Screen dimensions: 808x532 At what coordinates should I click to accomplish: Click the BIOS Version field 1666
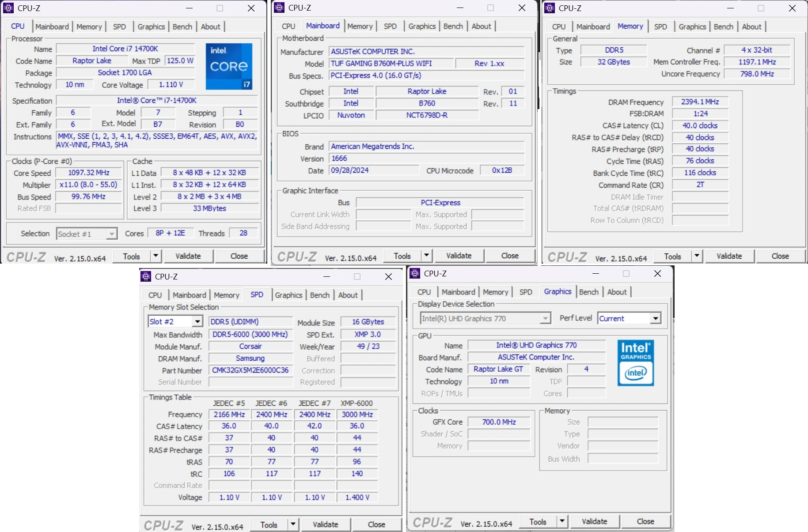[427, 158]
